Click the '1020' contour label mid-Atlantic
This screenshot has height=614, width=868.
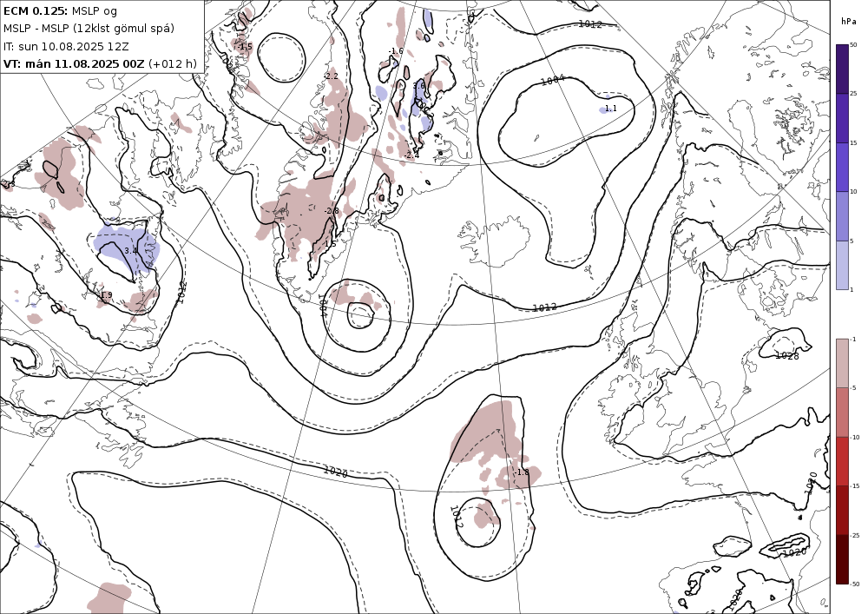coord(335,472)
